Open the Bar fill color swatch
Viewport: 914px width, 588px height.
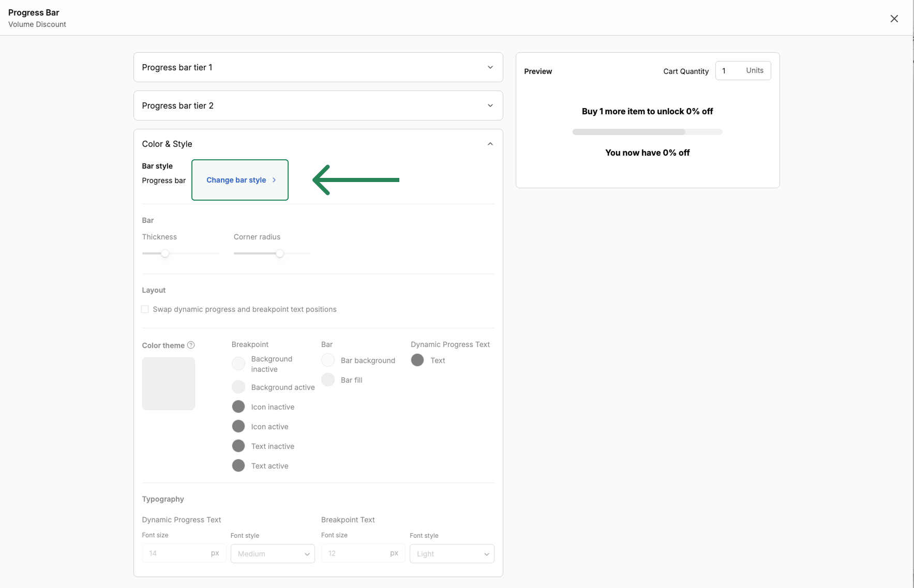tap(328, 380)
